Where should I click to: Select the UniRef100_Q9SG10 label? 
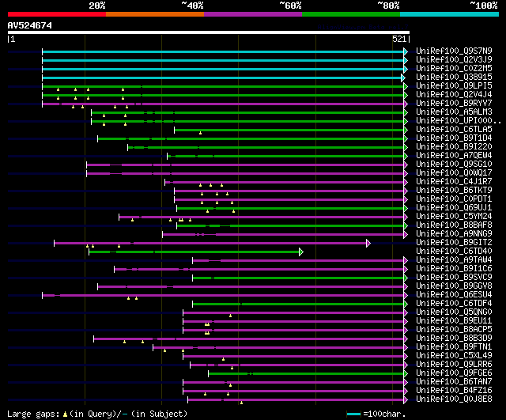(x=454, y=165)
